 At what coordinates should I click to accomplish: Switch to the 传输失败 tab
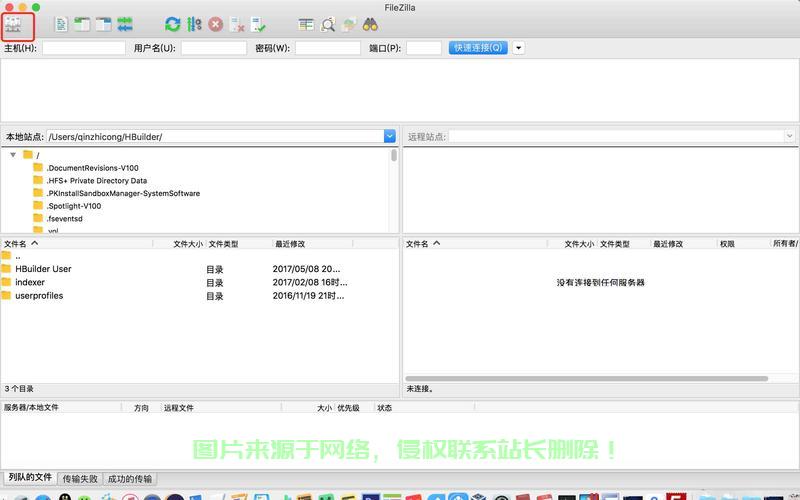point(80,479)
